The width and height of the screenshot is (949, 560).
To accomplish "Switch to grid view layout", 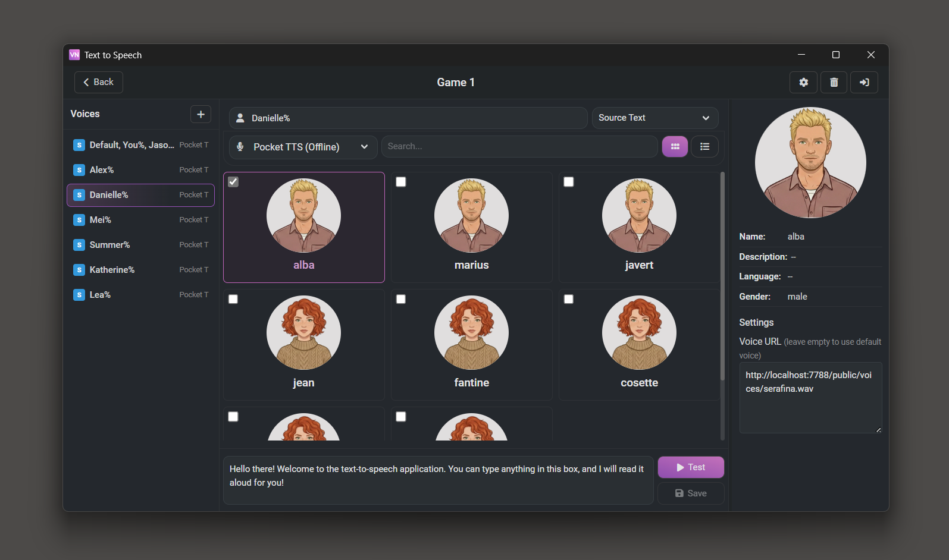I will pos(675,146).
